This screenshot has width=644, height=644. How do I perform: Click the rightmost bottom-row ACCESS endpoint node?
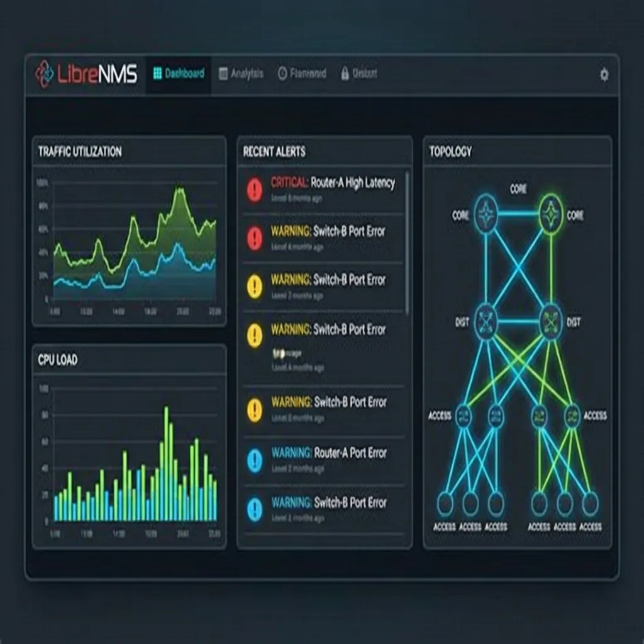pos(589,503)
